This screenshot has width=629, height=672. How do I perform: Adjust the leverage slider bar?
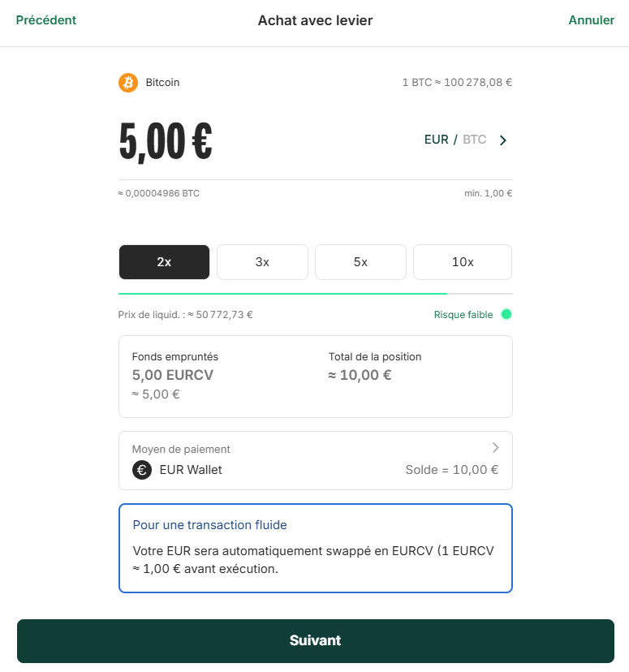(x=316, y=291)
